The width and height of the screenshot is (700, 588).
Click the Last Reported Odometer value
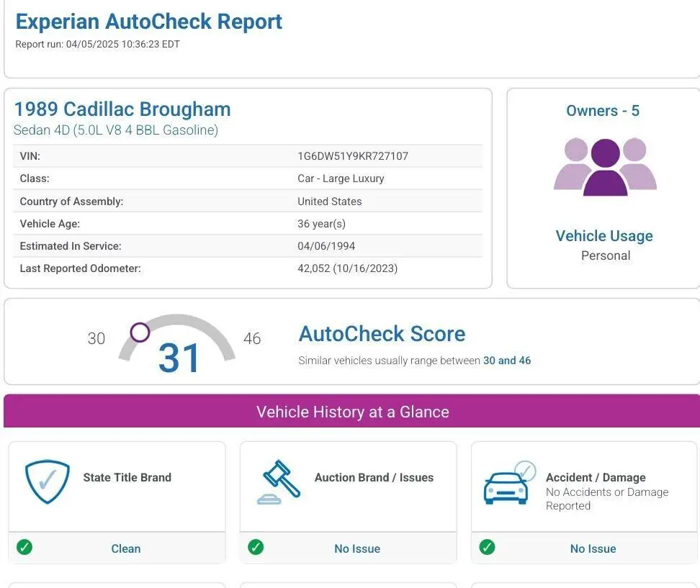click(347, 268)
